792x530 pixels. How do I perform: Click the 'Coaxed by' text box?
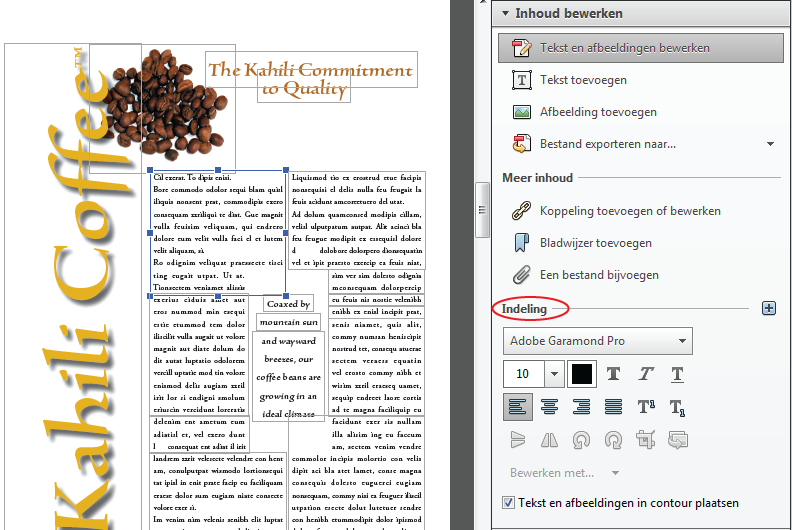click(x=288, y=304)
